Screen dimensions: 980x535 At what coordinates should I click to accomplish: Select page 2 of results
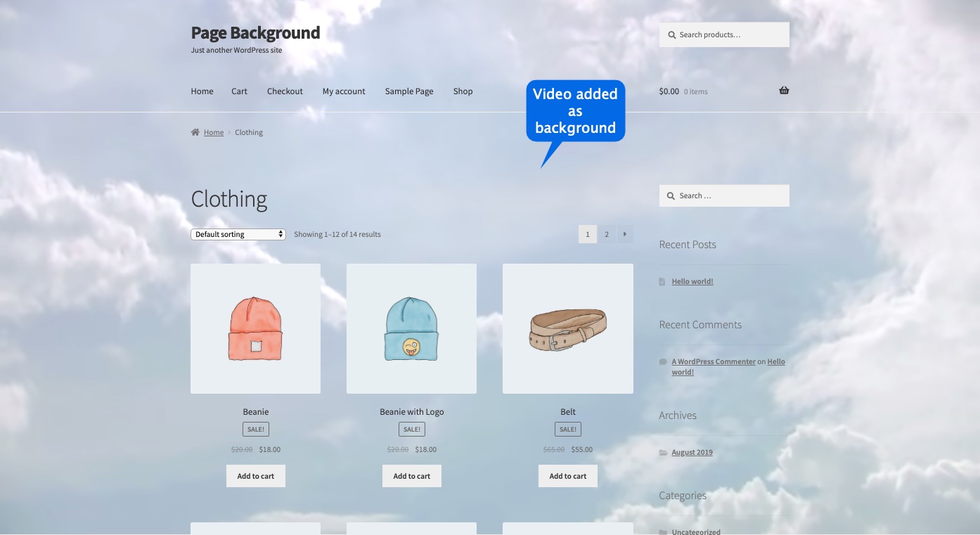click(606, 233)
